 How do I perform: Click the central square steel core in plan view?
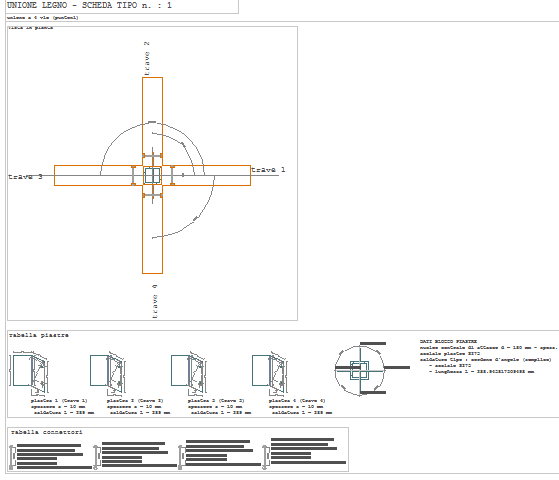(153, 175)
